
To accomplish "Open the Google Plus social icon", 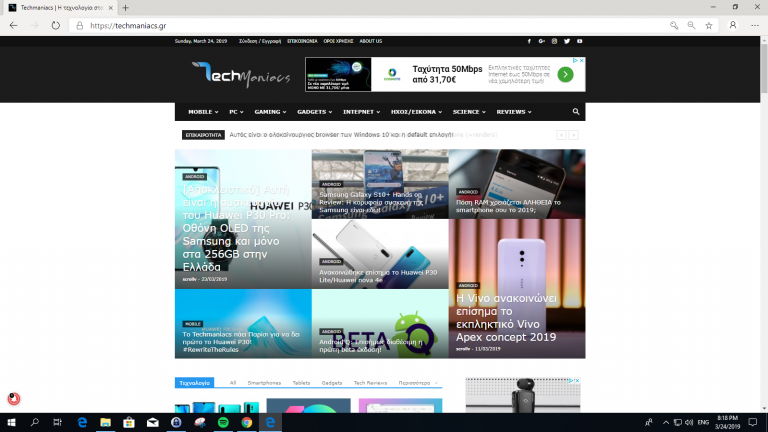I will 542,41.
